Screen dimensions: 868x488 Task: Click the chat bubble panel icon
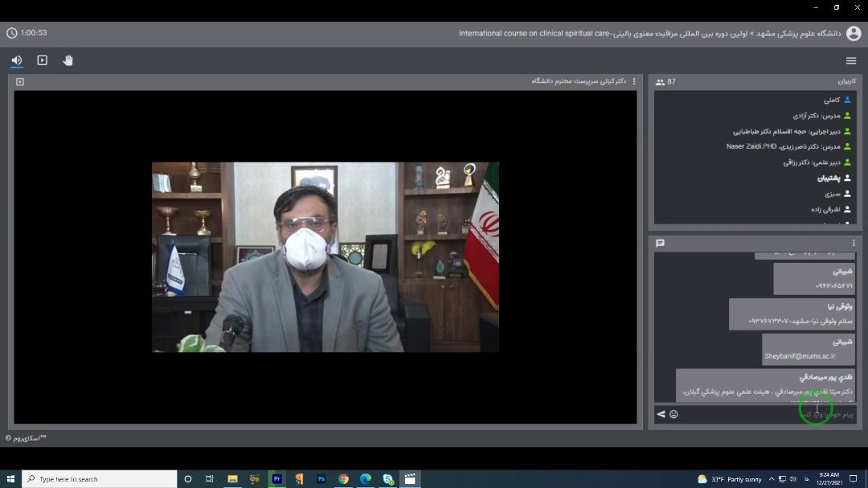click(660, 243)
